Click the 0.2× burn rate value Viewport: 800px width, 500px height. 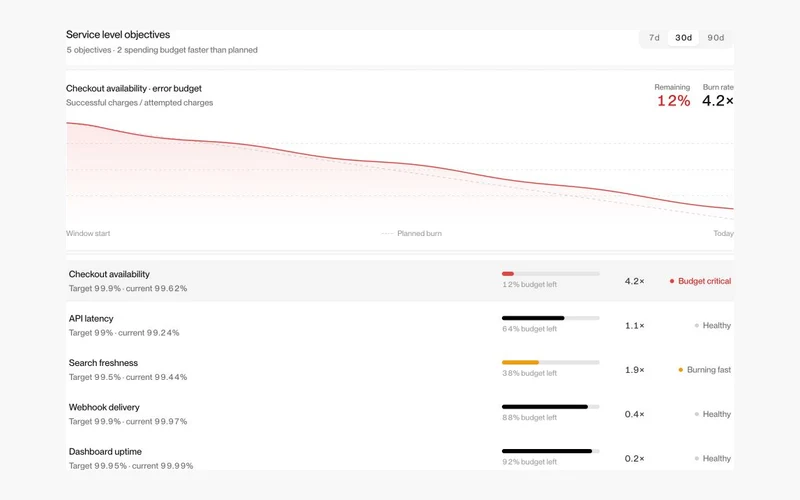click(x=635, y=459)
